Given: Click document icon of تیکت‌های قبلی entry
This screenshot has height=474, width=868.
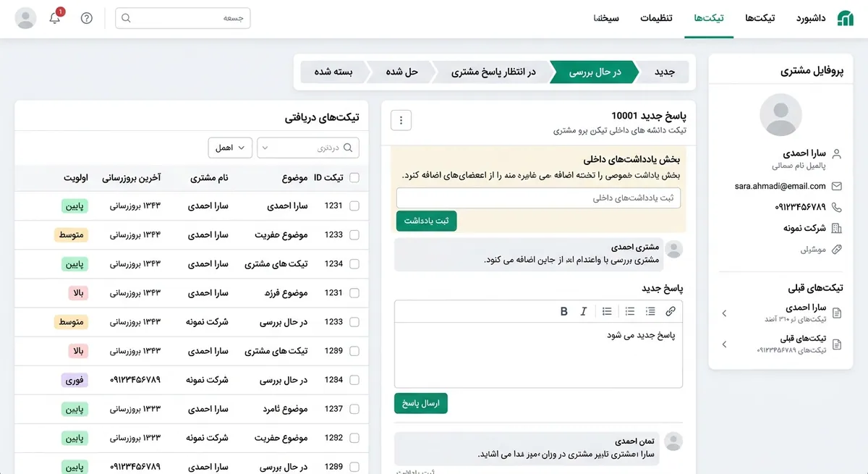Looking at the screenshot, I should click(837, 344).
